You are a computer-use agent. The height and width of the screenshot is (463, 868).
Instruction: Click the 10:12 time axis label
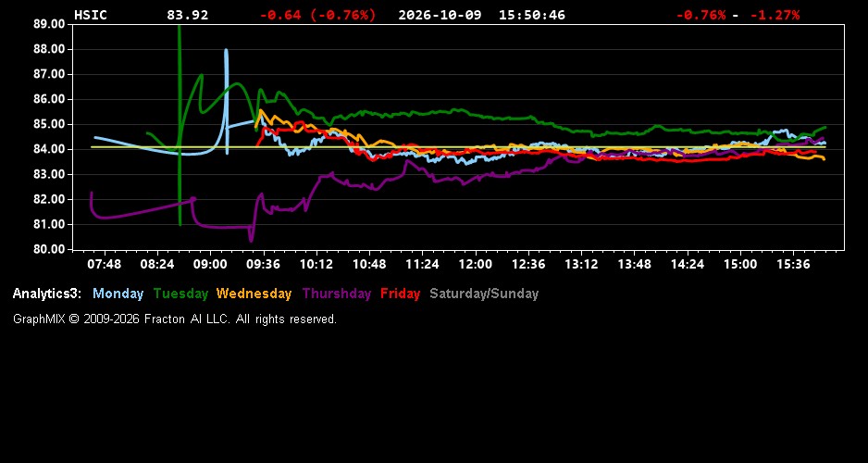(316, 264)
